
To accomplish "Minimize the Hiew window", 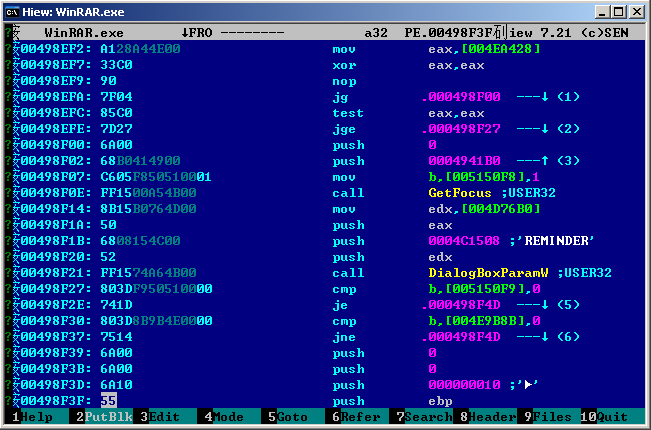I will click(x=602, y=12).
